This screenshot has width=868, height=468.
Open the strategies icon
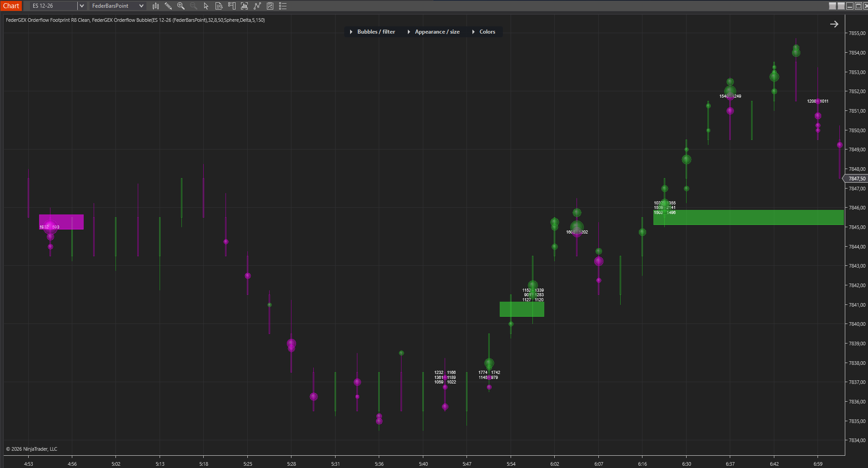[x=270, y=6]
